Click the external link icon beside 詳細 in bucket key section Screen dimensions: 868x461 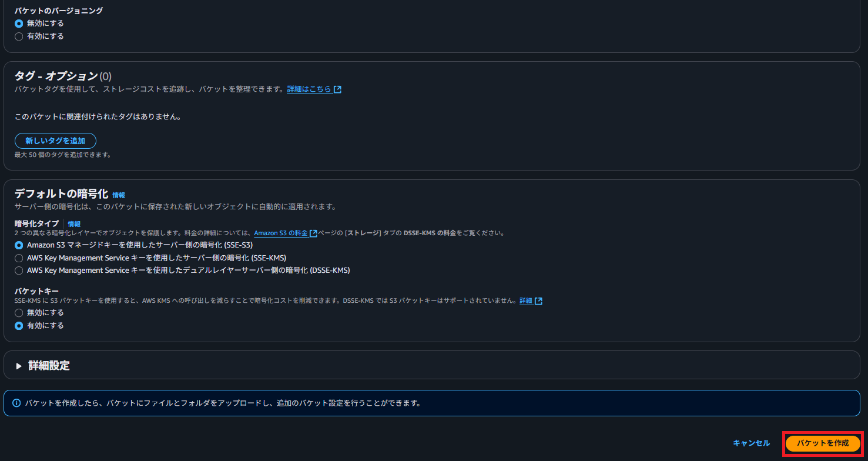coord(538,300)
